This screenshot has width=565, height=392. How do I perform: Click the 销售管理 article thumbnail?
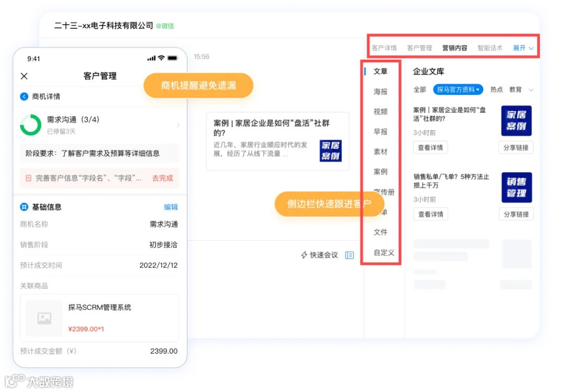(x=516, y=187)
